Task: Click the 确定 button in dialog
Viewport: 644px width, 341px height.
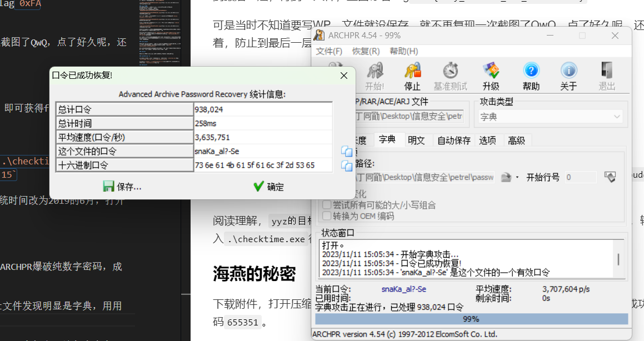Action: pos(268,187)
